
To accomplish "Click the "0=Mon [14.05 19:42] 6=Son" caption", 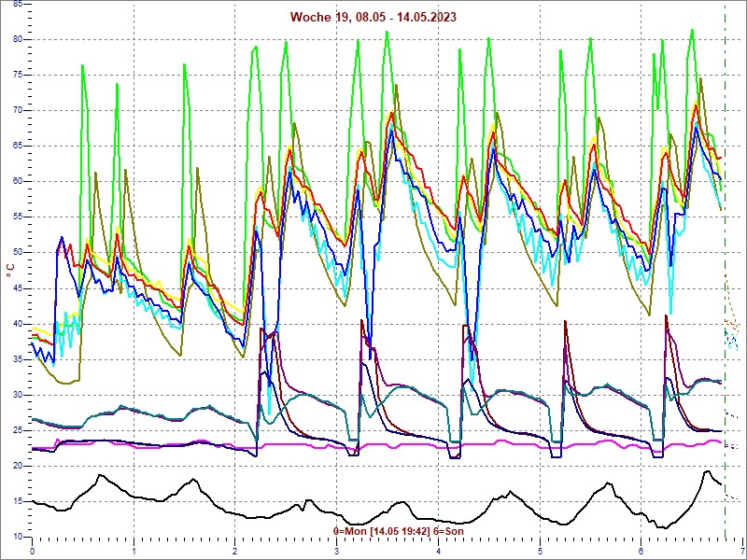I will pos(399,531).
